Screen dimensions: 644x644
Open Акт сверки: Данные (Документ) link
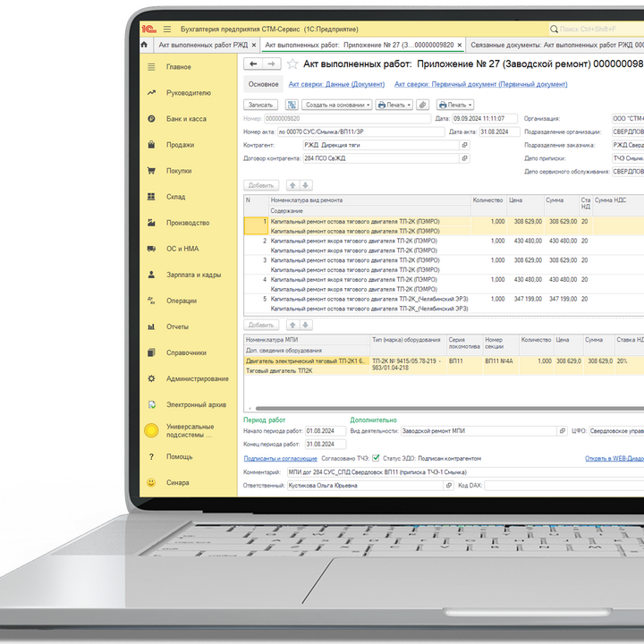point(336,85)
